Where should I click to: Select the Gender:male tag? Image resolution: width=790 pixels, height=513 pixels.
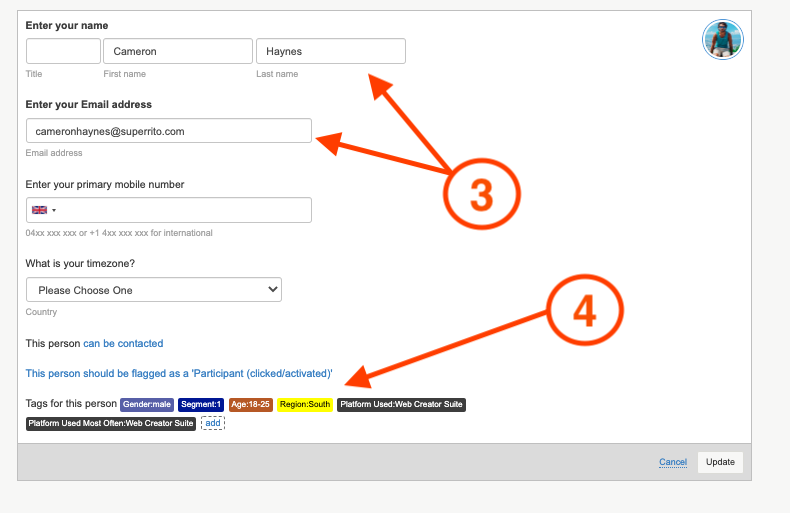click(147, 404)
